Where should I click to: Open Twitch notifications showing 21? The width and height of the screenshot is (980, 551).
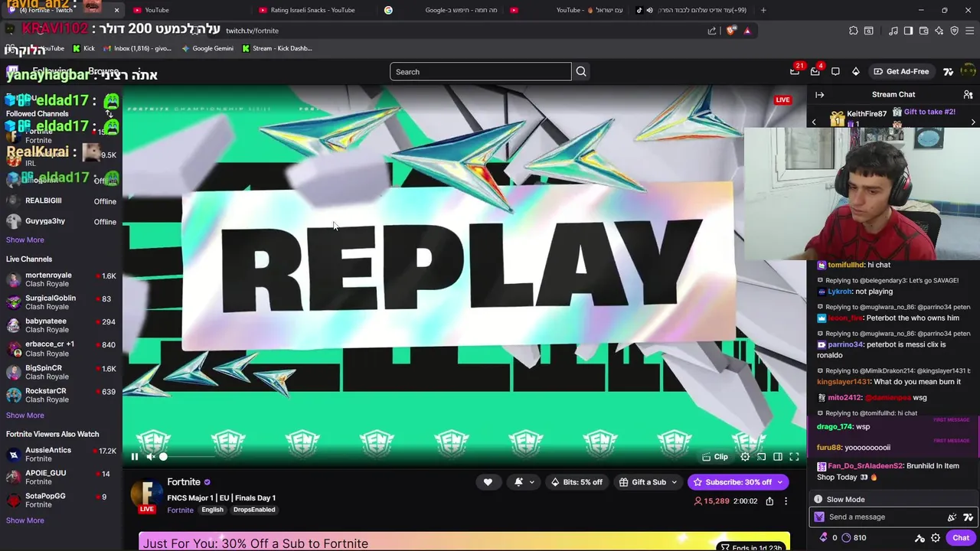pos(795,71)
